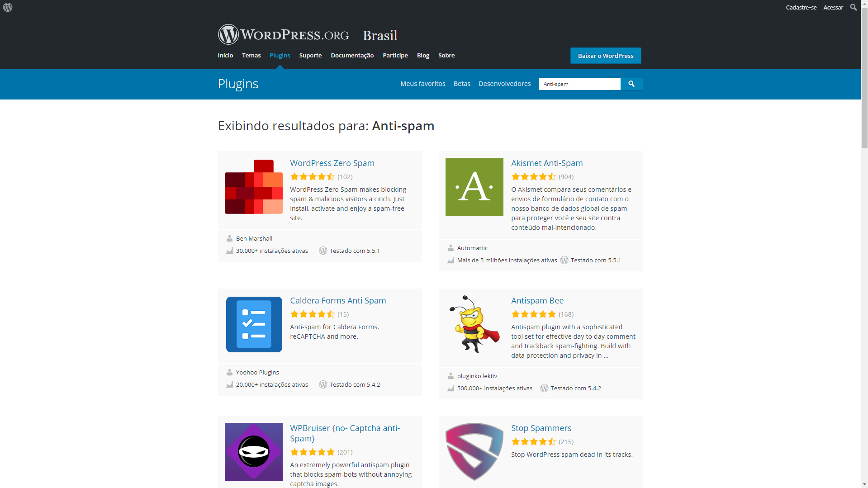The image size is (868, 488).
Task: Click the WordPress.org Brasil header logo
Action: pos(308,34)
